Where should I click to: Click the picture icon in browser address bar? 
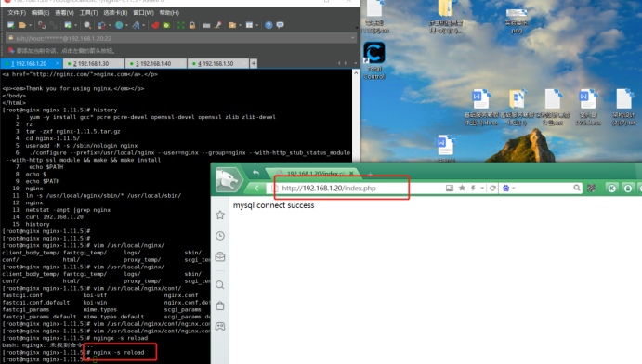point(450,188)
